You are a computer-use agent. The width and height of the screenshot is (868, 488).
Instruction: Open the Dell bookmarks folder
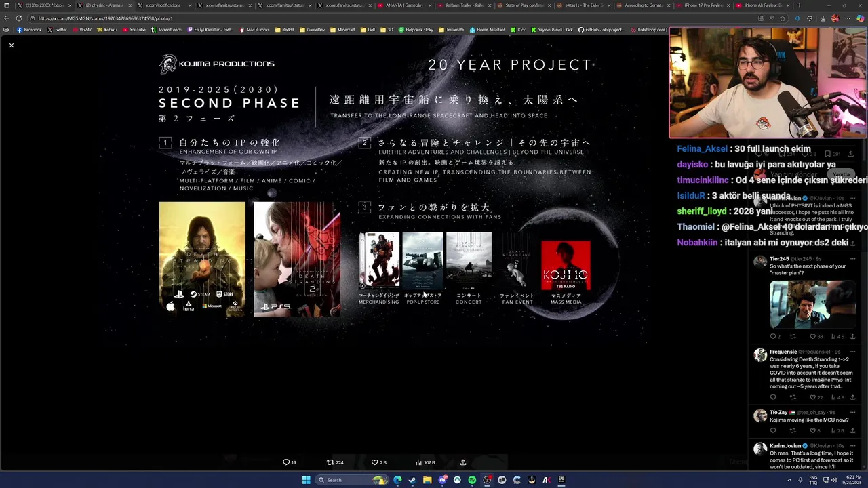(368, 30)
